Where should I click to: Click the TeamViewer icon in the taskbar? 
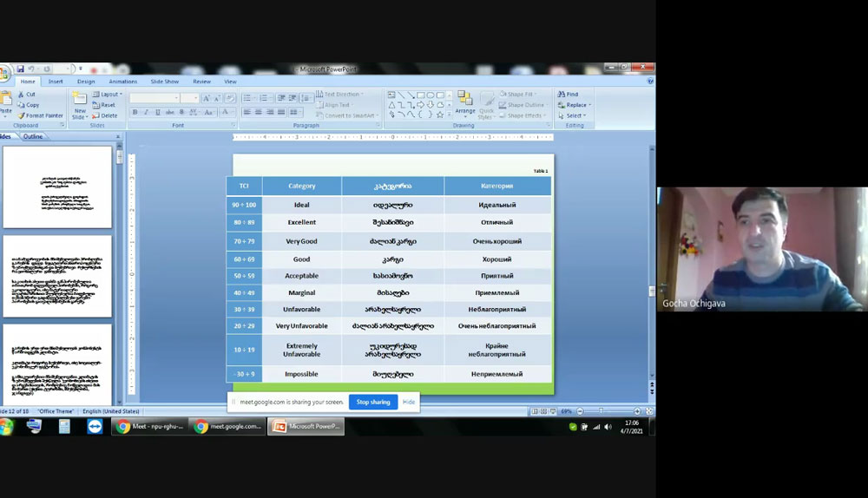94,426
